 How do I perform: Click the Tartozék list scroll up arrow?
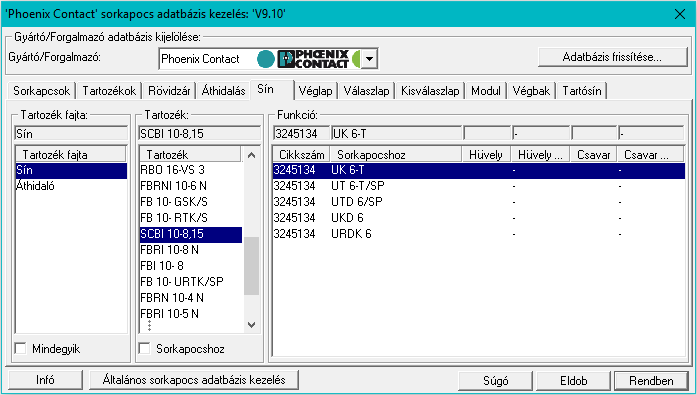tap(252, 155)
